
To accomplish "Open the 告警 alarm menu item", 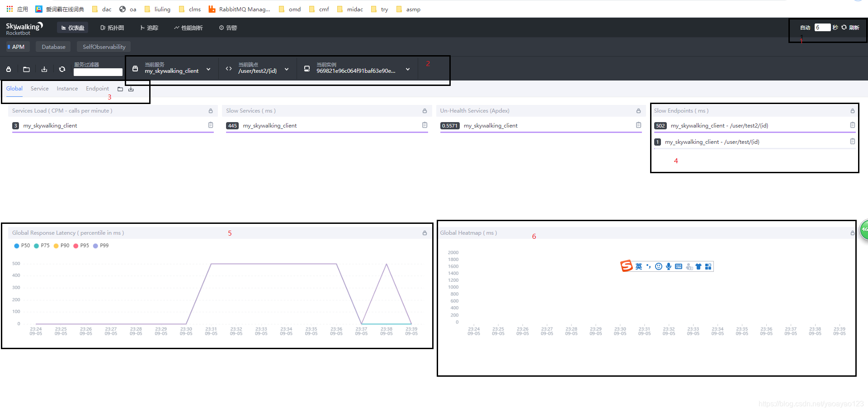I will [x=228, y=28].
